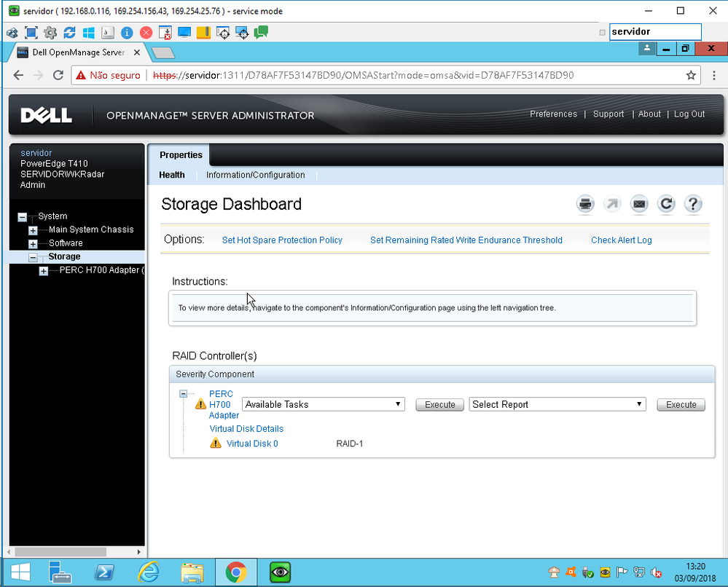Click the servidor search field

[654, 32]
